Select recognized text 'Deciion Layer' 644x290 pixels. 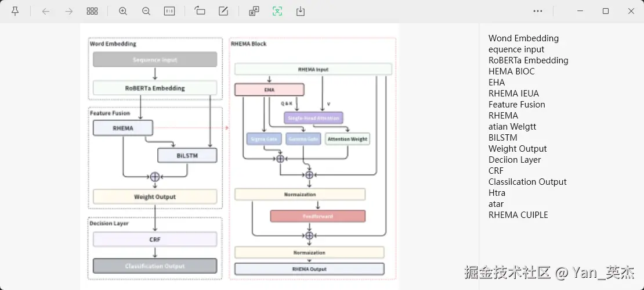[x=515, y=160]
